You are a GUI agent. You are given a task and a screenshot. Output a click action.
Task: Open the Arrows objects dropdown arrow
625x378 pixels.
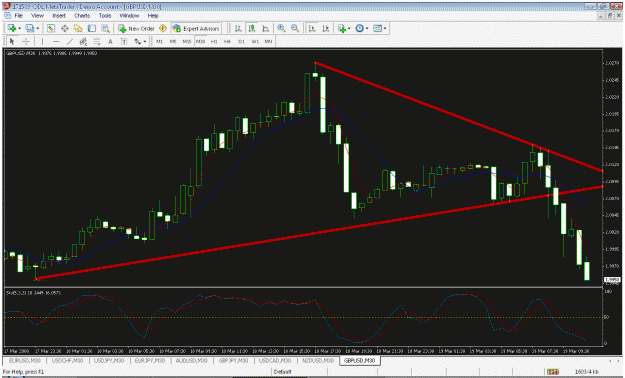[x=145, y=41]
